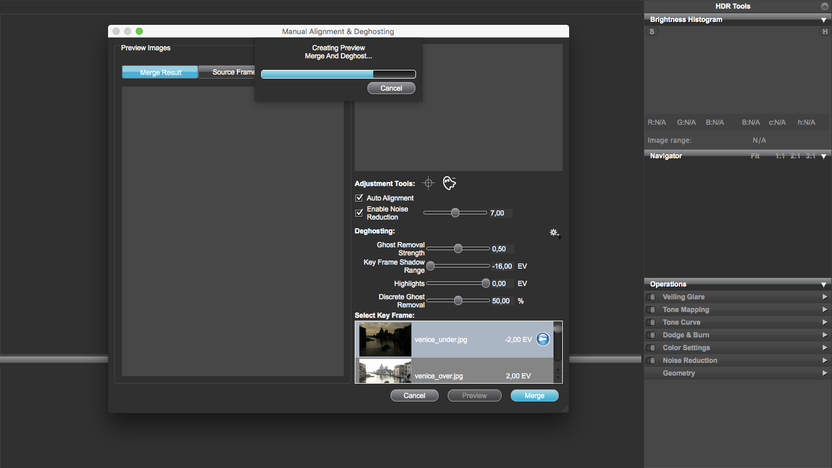Image resolution: width=832 pixels, height=468 pixels.
Task: Click the Discrete Ghost Removal slider handle
Action: [458, 301]
